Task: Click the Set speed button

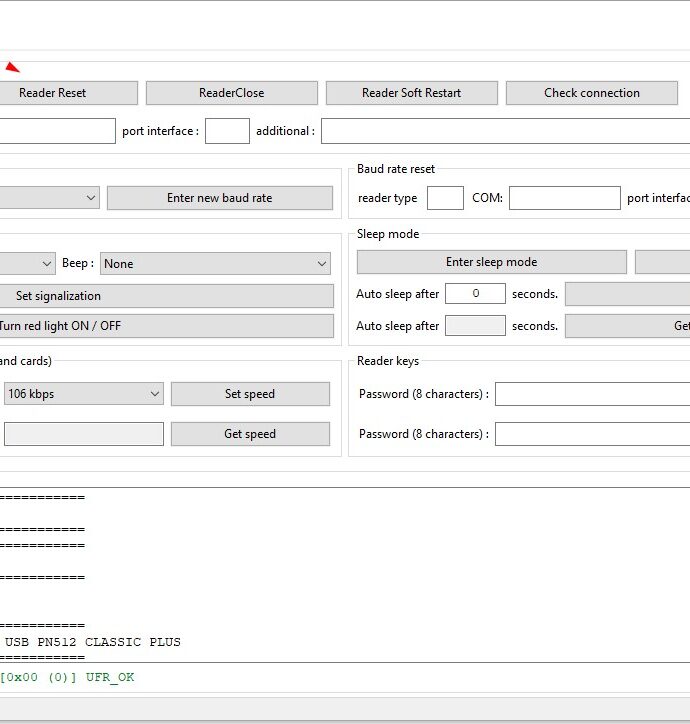Action: (250, 394)
